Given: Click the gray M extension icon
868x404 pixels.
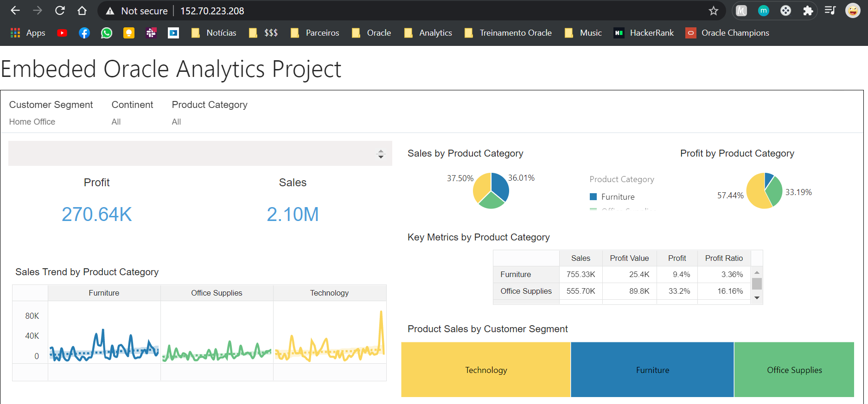Looking at the screenshot, I should click(x=741, y=11).
